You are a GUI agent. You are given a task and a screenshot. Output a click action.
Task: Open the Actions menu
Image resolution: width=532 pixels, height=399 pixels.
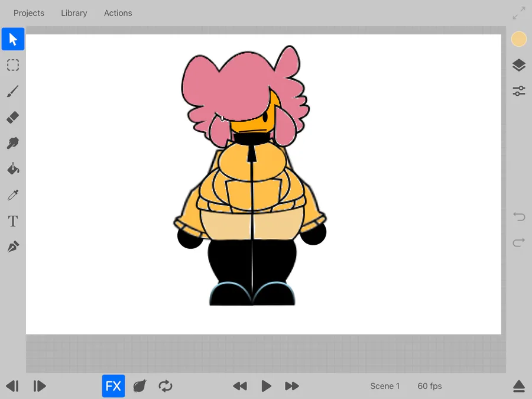tap(118, 13)
